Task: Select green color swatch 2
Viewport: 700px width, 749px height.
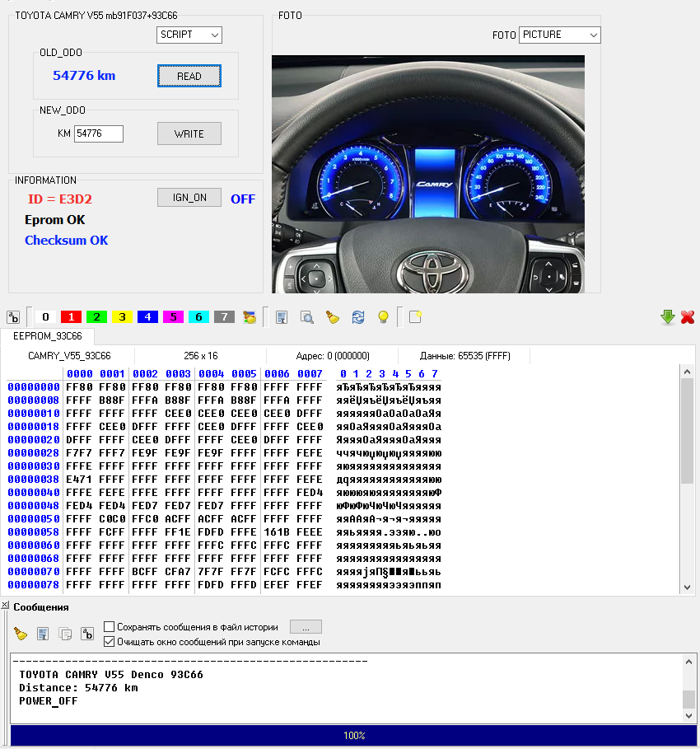Action: [x=96, y=316]
